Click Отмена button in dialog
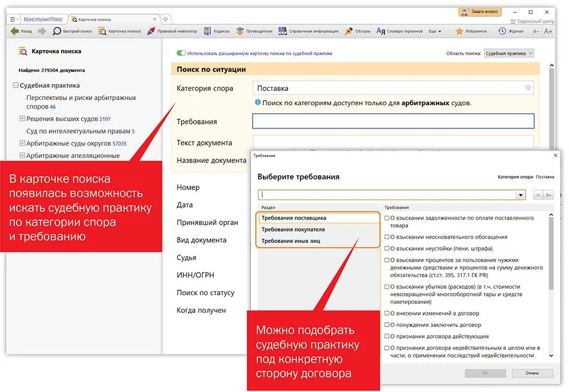Image resolution: width=569 pixels, height=392 pixels. (533, 373)
